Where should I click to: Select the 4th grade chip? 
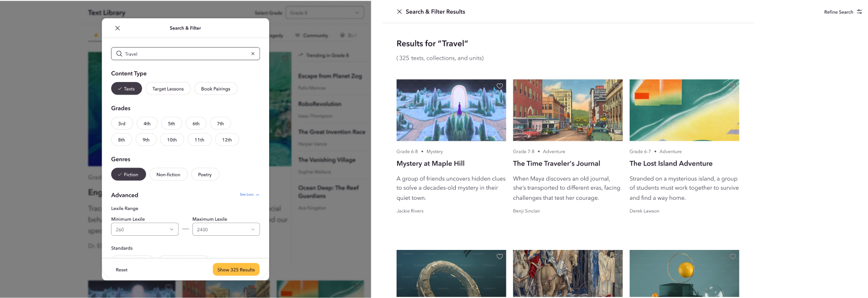[x=147, y=123]
